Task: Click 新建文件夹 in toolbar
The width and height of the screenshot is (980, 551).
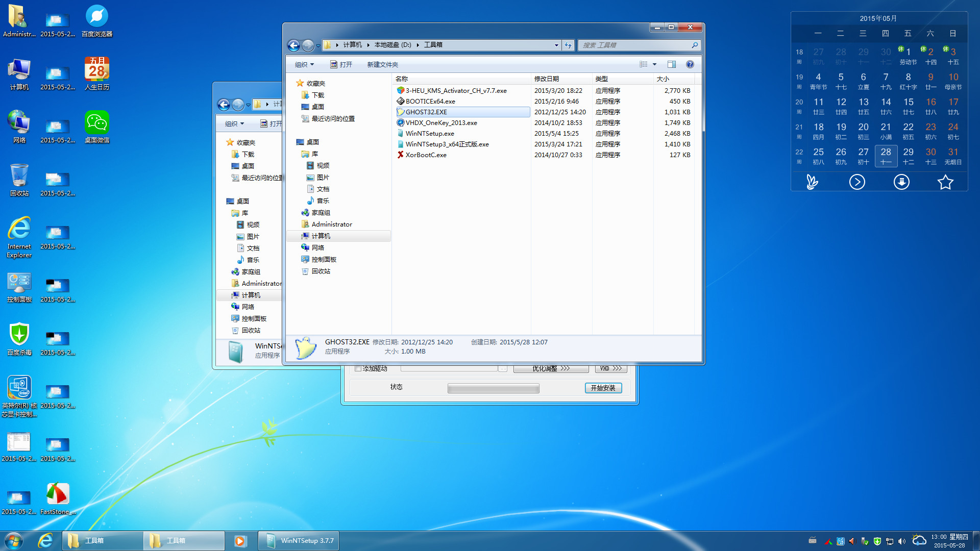Action: tap(382, 64)
